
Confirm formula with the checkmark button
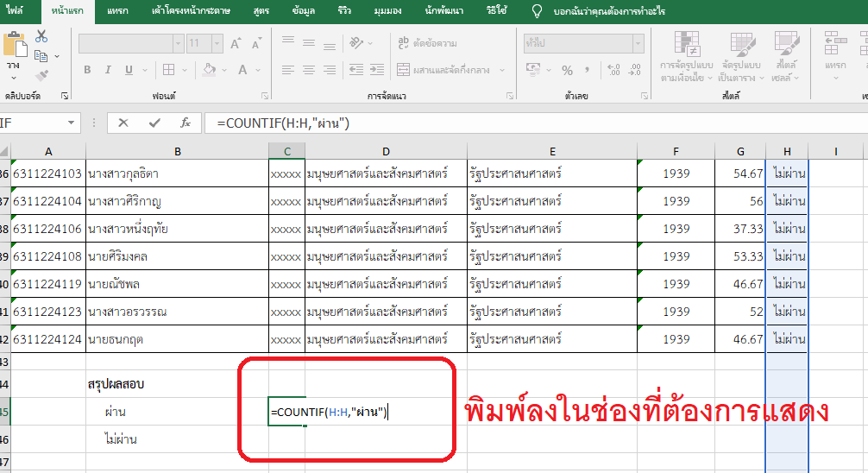(x=154, y=123)
